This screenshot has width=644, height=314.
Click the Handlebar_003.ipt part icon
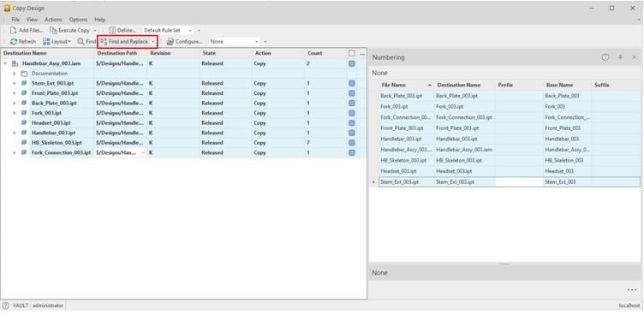click(x=24, y=133)
